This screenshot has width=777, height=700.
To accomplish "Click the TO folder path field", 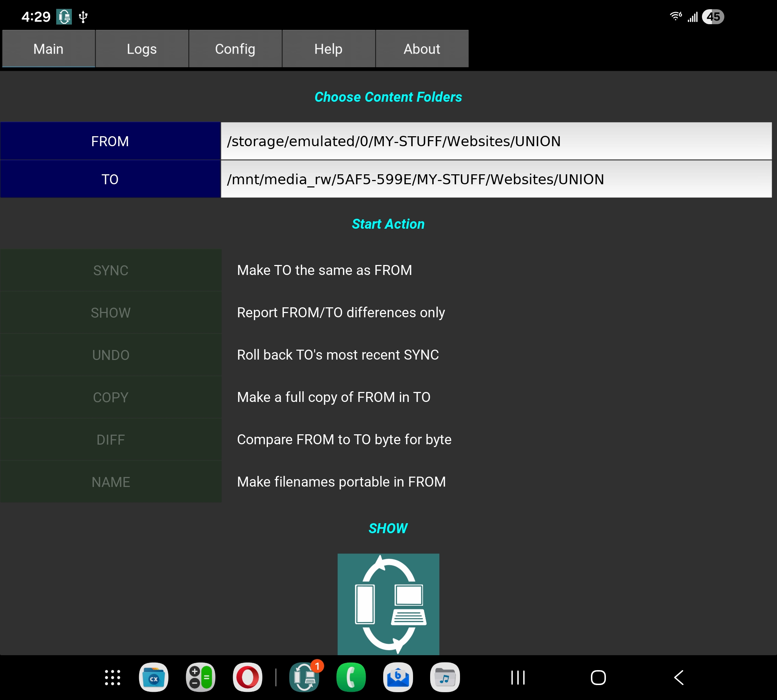I will 496,179.
